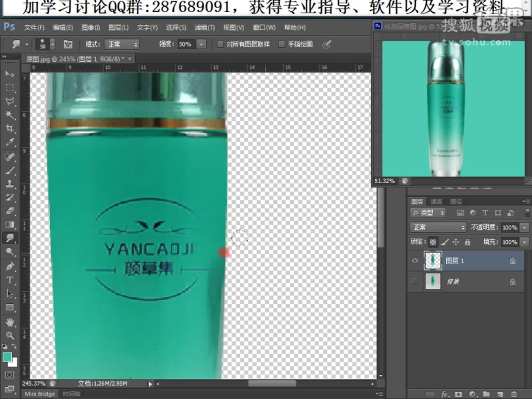Select the Eraser tool
Screen dimensions: 532x399
(10, 211)
